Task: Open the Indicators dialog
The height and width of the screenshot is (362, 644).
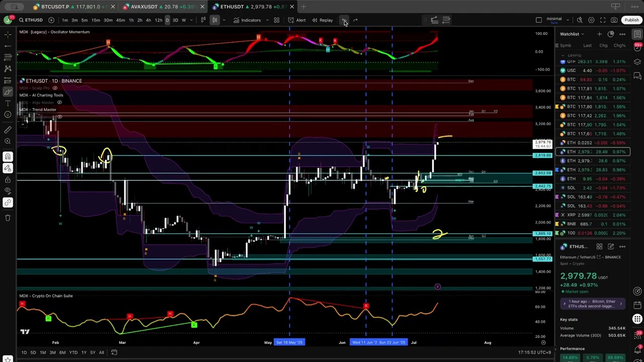Action: click(x=247, y=20)
